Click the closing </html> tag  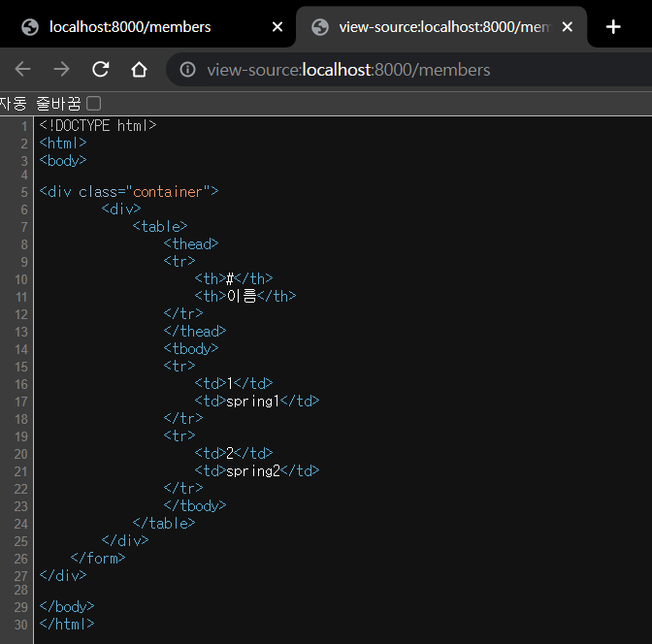tap(67, 624)
